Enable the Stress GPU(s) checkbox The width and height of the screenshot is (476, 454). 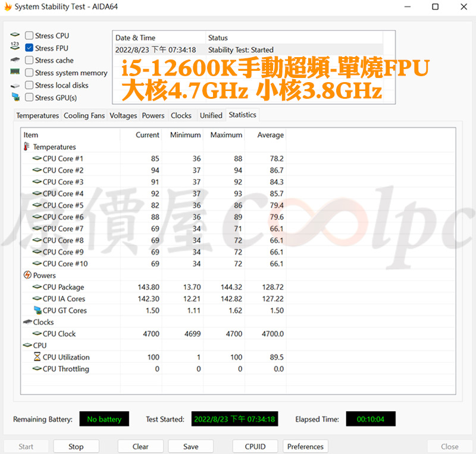coord(29,98)
